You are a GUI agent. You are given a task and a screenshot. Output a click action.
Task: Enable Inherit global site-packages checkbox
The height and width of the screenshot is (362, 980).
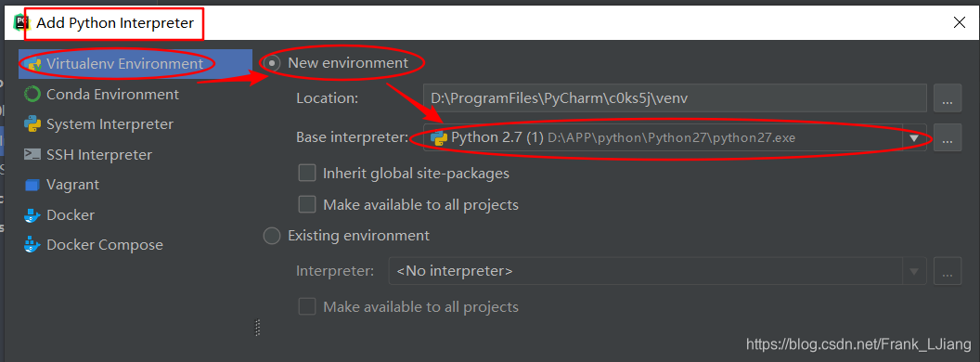point(307,174)
